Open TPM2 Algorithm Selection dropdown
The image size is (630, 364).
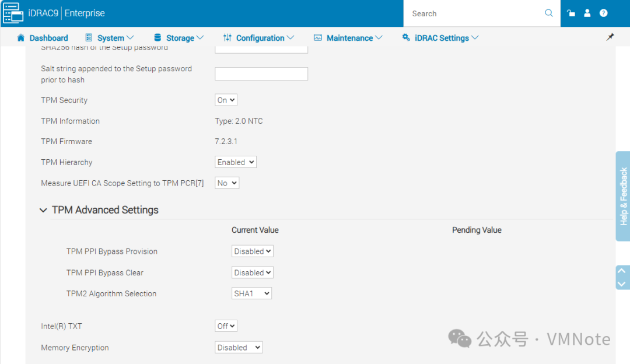[x=251, y=293]
